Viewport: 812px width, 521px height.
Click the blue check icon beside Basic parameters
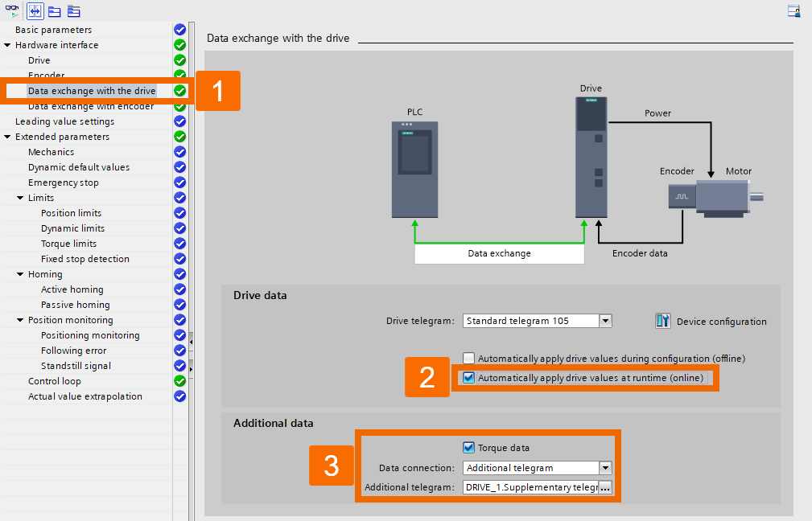pyautogui.click(x=179, y=29)
